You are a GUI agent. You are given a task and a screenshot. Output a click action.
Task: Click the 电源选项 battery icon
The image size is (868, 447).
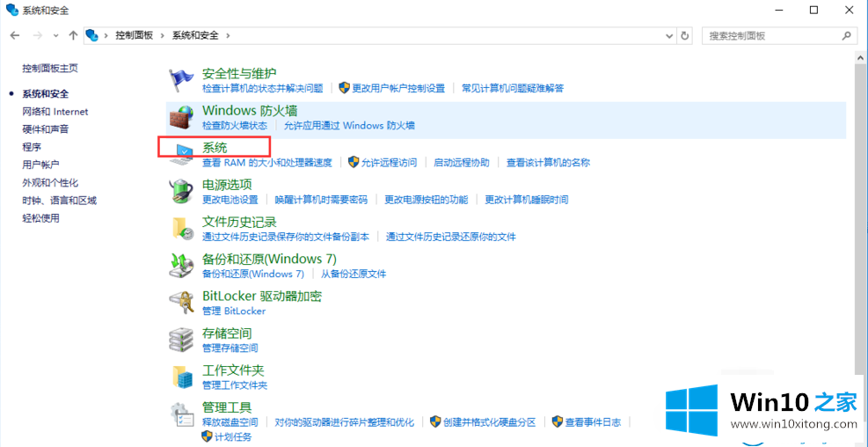181,191
